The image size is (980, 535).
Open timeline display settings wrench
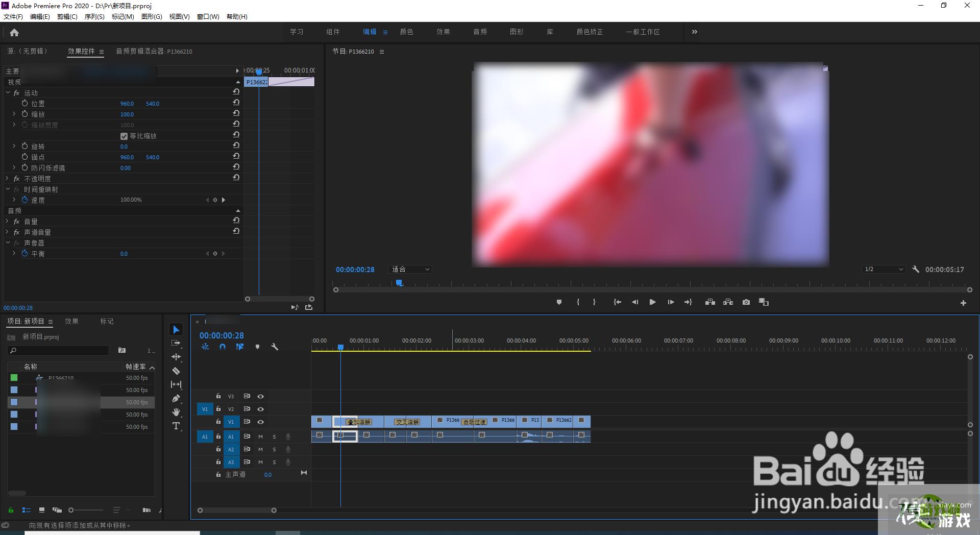click(275, 347)
